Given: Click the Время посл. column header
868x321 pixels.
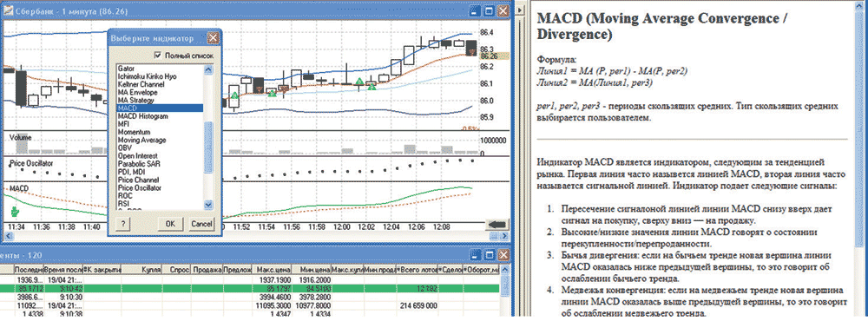Looking at the screenshot, I should (x=62, y=271).
